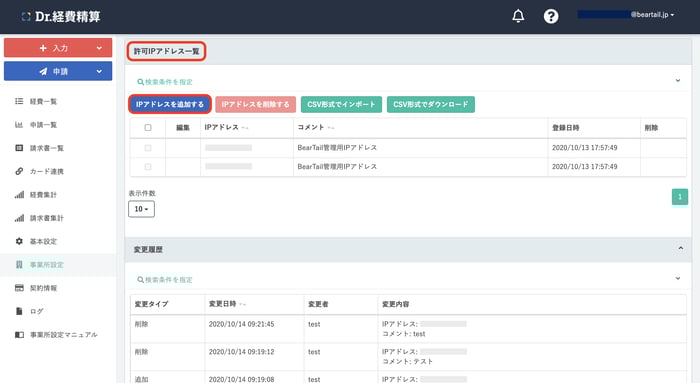Viewport: 700px width, 383px height.
Task: Click the bar chart icon beside 経費集計
Action: (x=19, y=195)
